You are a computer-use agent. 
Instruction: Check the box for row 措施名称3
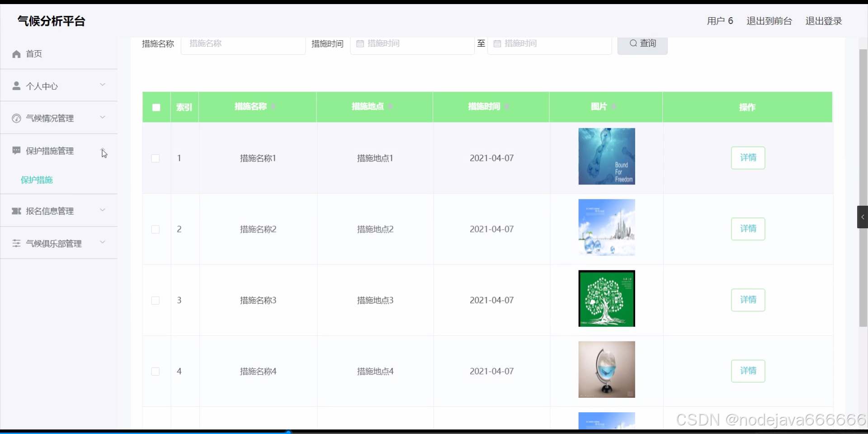tap(156, 300)
